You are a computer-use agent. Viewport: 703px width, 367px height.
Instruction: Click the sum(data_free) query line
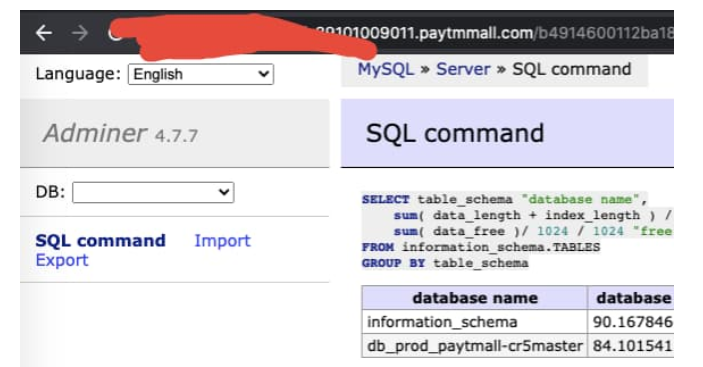533,231
